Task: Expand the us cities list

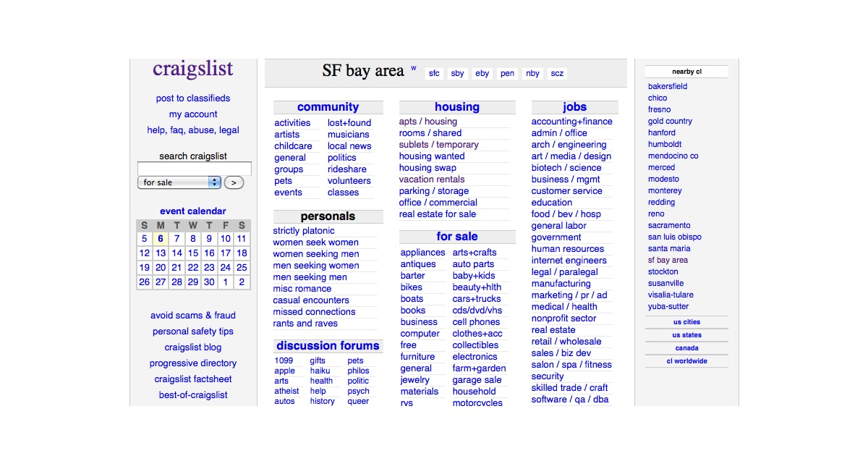Action: (x=686, y=322)
